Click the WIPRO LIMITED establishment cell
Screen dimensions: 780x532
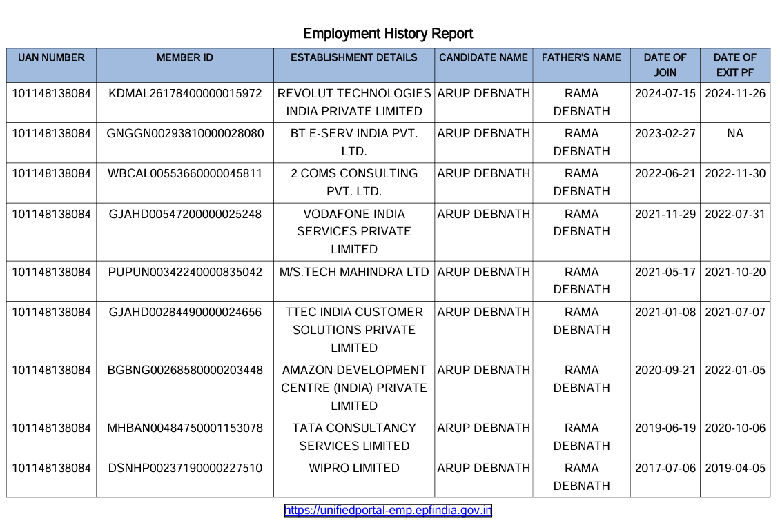[x=354, y=477]
